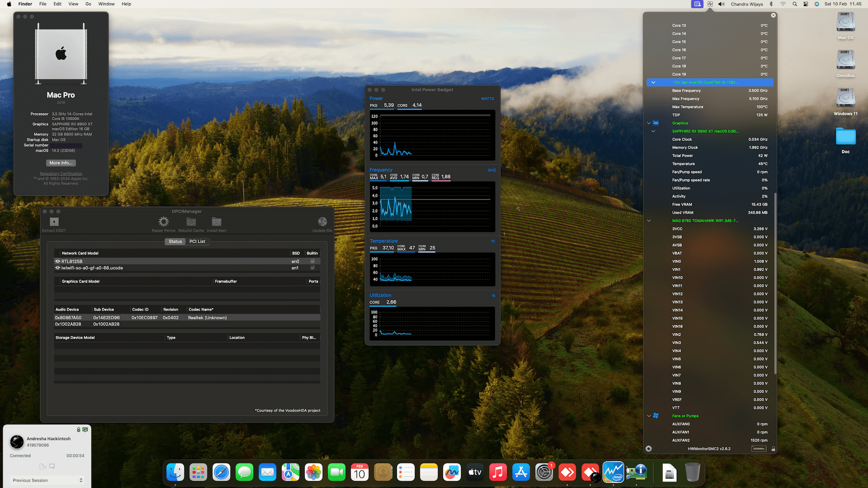Image resolution: width=868 pixels, height=488 pixels.
Task: Open AnyDesk chat bubble icon
Action: 52,466
